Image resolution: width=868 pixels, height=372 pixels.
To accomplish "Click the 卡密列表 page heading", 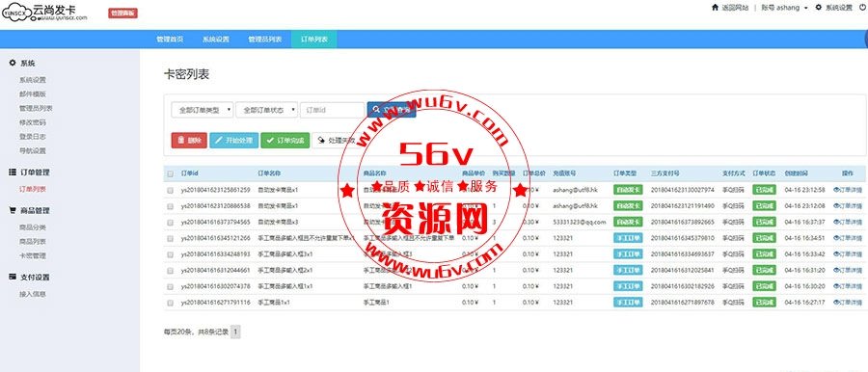I will 186,75.
